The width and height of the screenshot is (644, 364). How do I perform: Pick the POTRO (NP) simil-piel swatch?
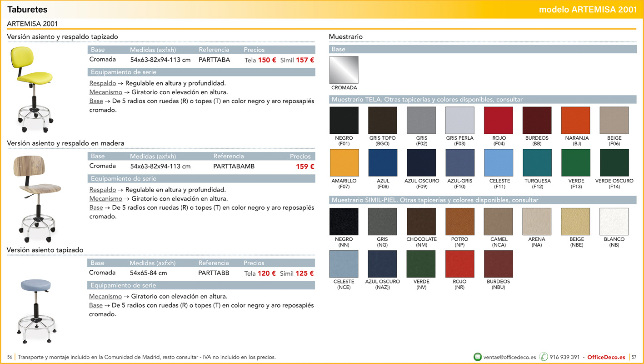point(460,222)
